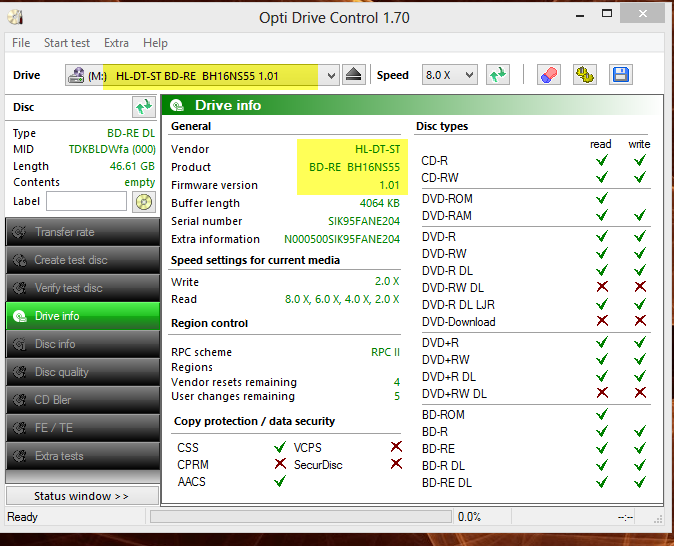Open the Create test disc section
The image size is (674, 546).
tap(83, 260)
